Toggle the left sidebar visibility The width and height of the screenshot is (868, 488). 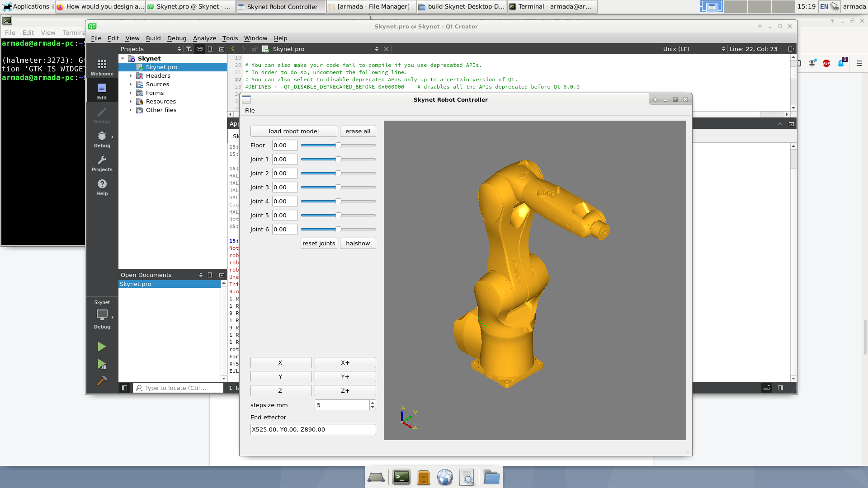coord(124,388)
